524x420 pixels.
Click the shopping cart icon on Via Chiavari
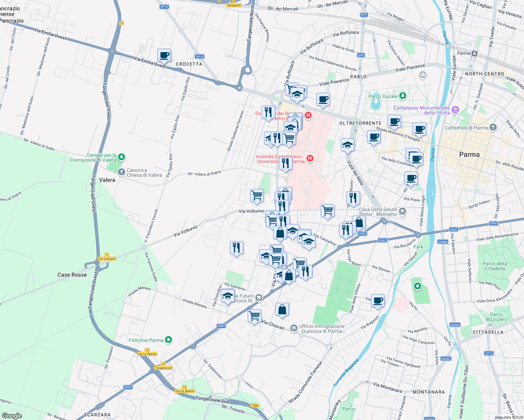point(254,316)
